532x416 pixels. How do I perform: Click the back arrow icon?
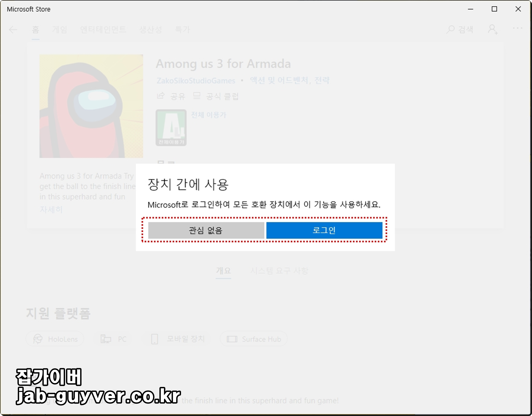pyautogui.click(x=13, y=30)
